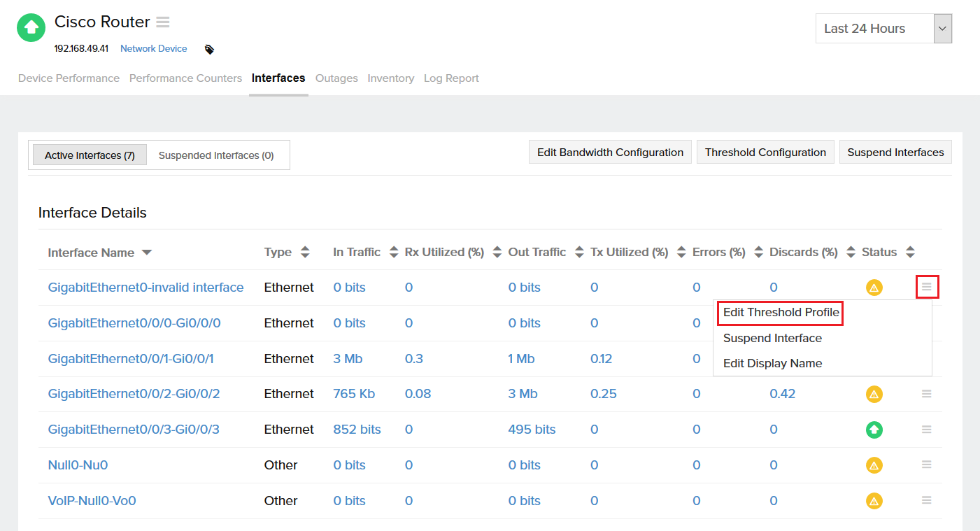Open the Outages tab
Screen dimensions: 980x531
coord(336,78)
